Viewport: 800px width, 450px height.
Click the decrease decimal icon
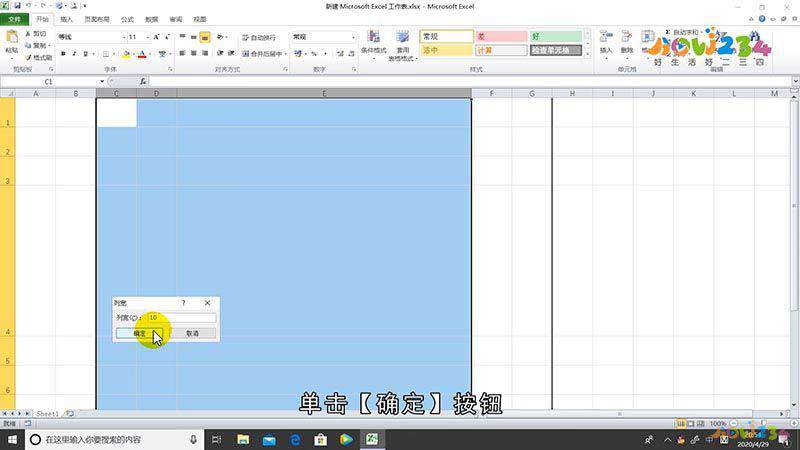tap(351, 54)
